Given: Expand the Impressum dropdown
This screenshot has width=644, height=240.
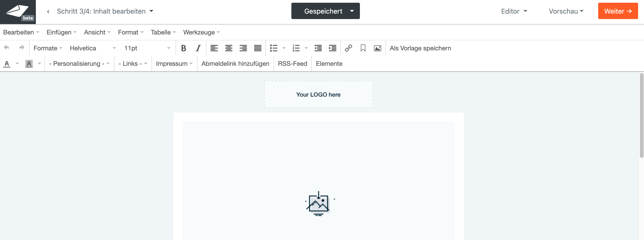Looking at the screenshot, I should tap(174, 64).
